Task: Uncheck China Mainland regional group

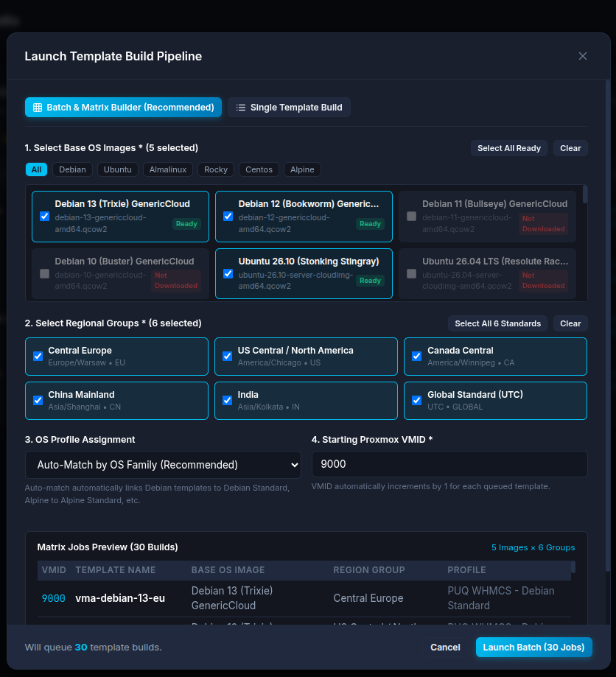Action: pos(38,400)
